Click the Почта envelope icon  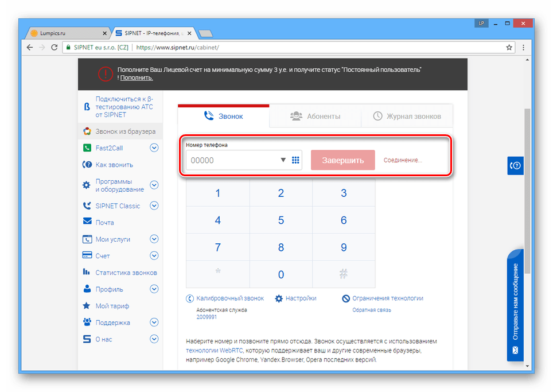click(87, 221)
